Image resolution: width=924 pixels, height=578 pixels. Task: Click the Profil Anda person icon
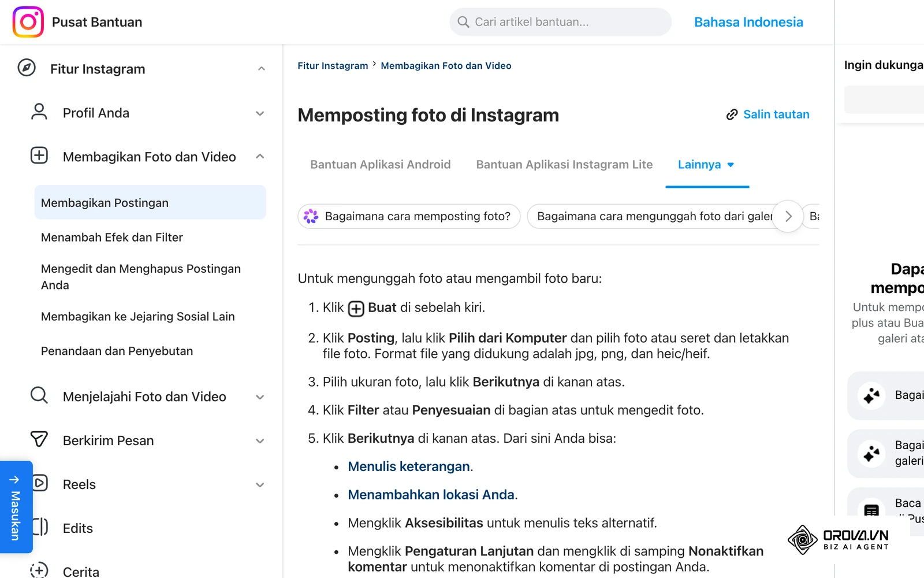39,112
